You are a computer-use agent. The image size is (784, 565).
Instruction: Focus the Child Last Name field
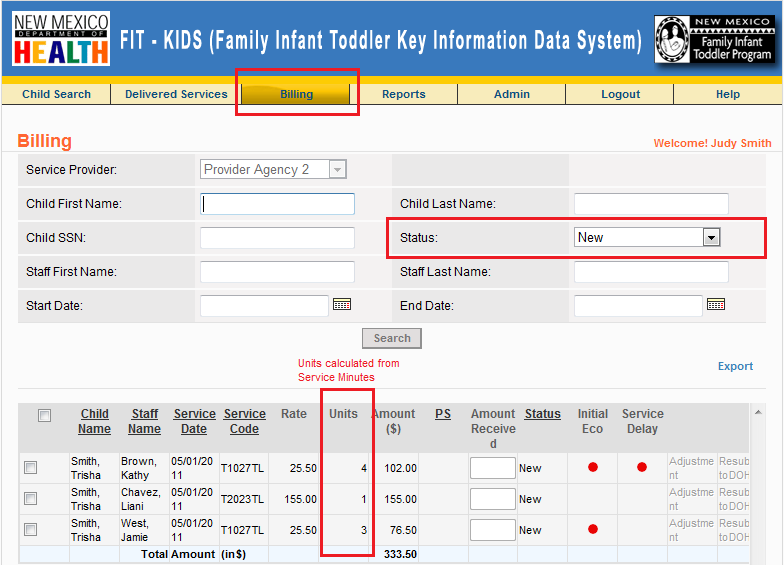pyautogui.click(x=651, y=204)
